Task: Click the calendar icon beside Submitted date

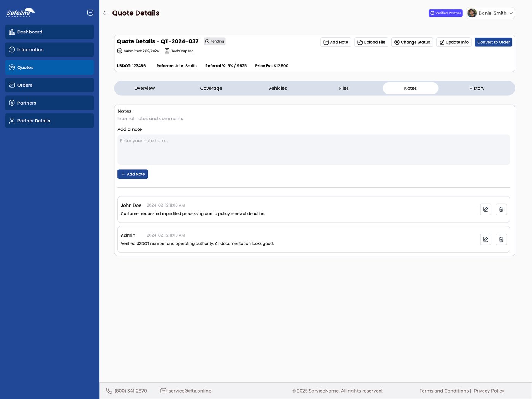Action: click(x=120, y=51)
